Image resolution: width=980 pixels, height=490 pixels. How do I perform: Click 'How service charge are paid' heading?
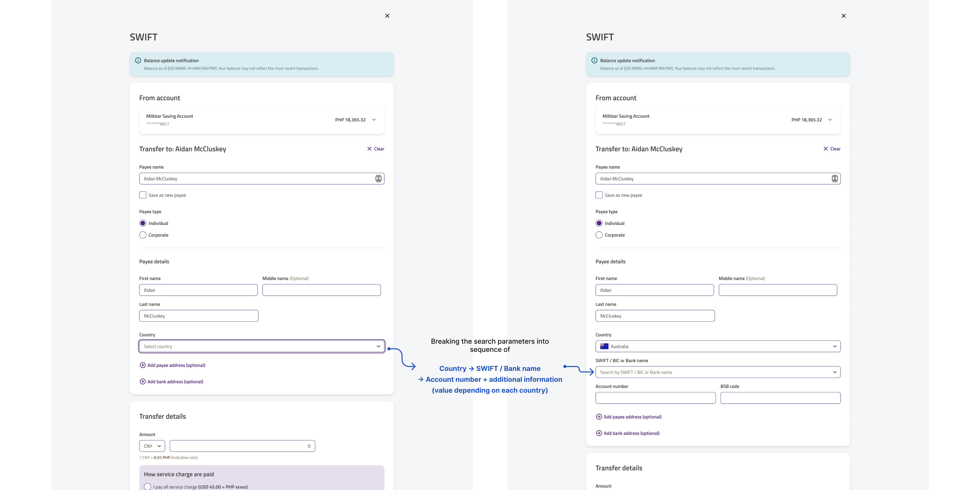click(x=179, y=474)
